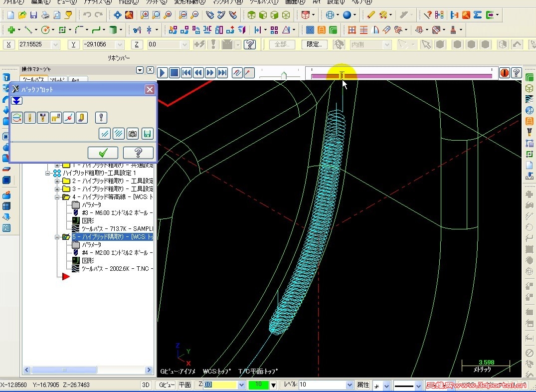
Task: Click the blue double-arrow expand icon in Backplot
Action: coord(17,101)
